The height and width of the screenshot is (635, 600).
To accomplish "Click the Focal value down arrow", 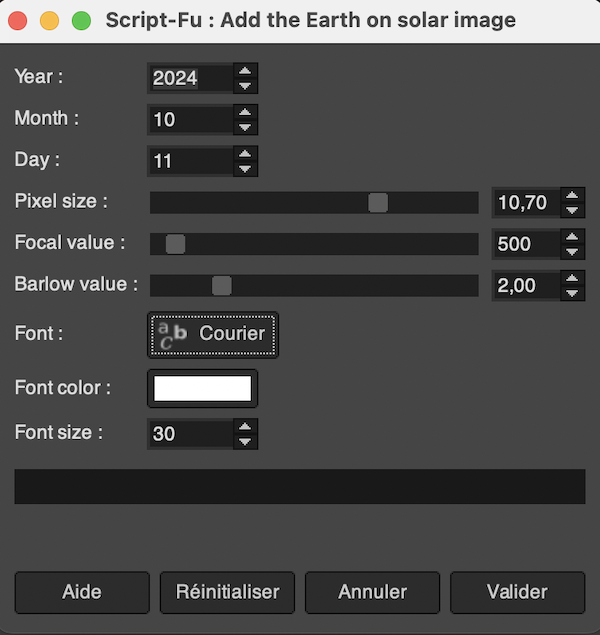I will pyautogui.click(x=571, y=251).
